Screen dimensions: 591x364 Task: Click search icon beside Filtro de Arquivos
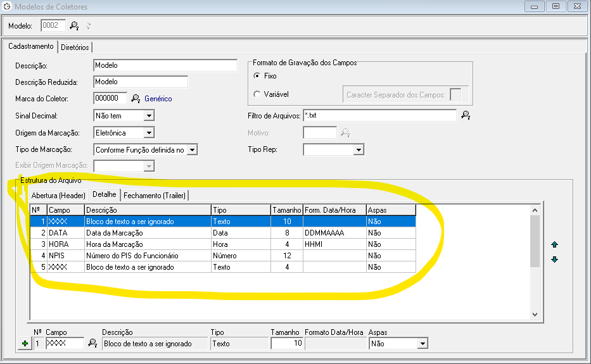(466, 116)
